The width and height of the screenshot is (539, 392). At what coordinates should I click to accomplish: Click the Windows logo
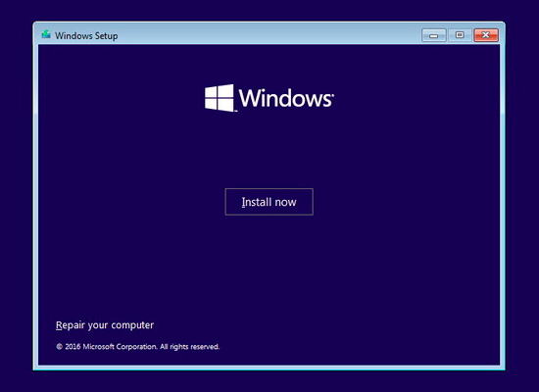click(269, 98)
